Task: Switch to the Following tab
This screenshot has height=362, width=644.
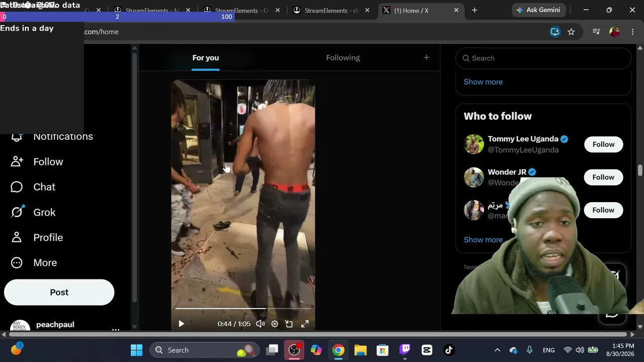Action: pyautogui.click(x=343, y=58)
